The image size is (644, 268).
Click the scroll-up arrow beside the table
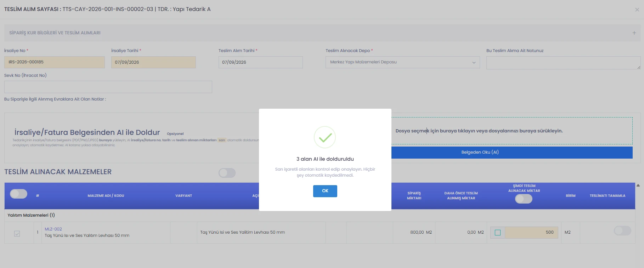point(638,185)
